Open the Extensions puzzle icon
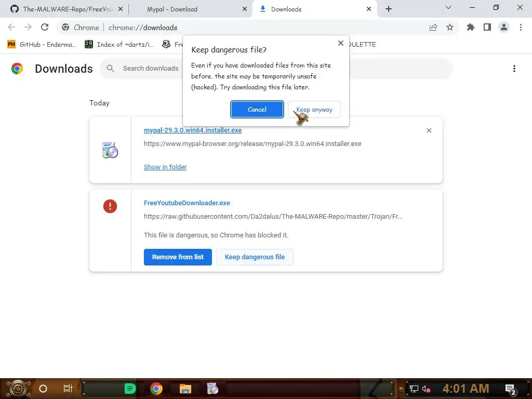 click(x=471, y=27)
